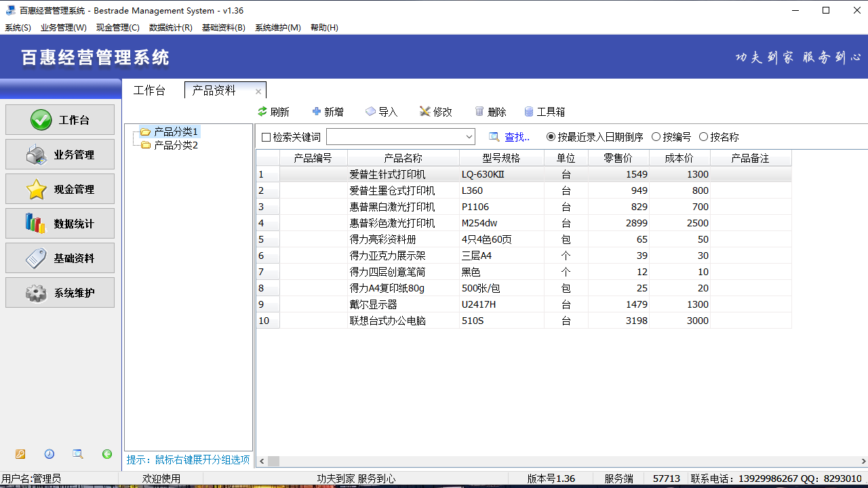Open the 导入 import tool
Image resolution: width=868 pixels, height=488 pixels.
[x=380, y=111]
